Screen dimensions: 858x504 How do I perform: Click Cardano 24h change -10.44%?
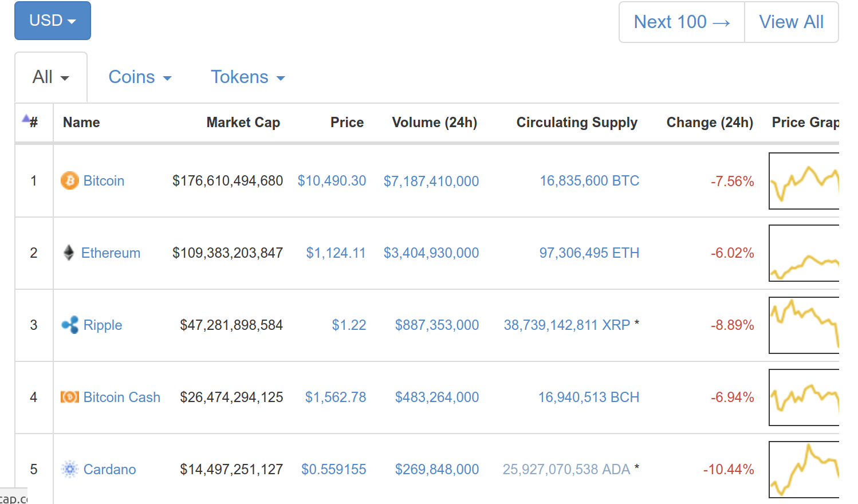(729, 470)
